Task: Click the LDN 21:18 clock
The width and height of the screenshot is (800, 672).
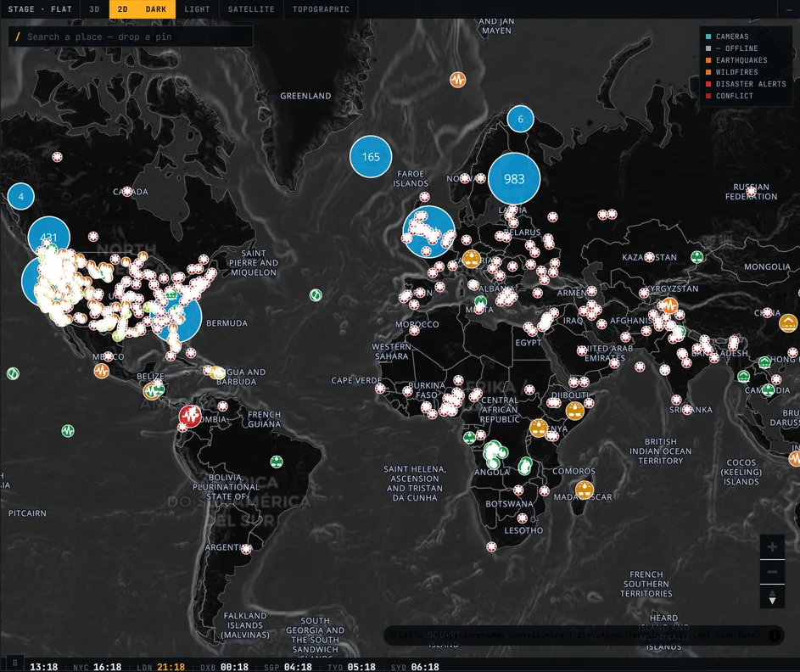Action: coord(160,667)
